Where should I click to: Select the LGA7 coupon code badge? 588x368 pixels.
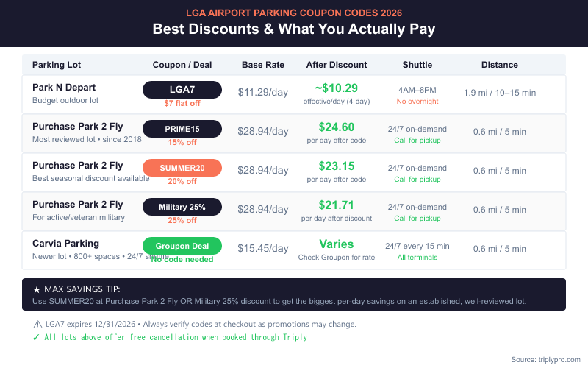pos(182,90)
